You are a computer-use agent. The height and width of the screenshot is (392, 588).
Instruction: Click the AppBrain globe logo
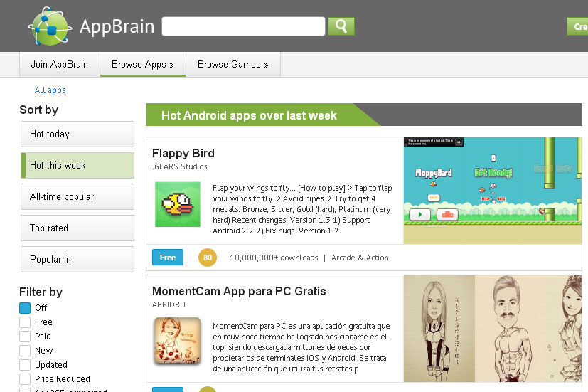pyautogui.click(x=50, y=26)
